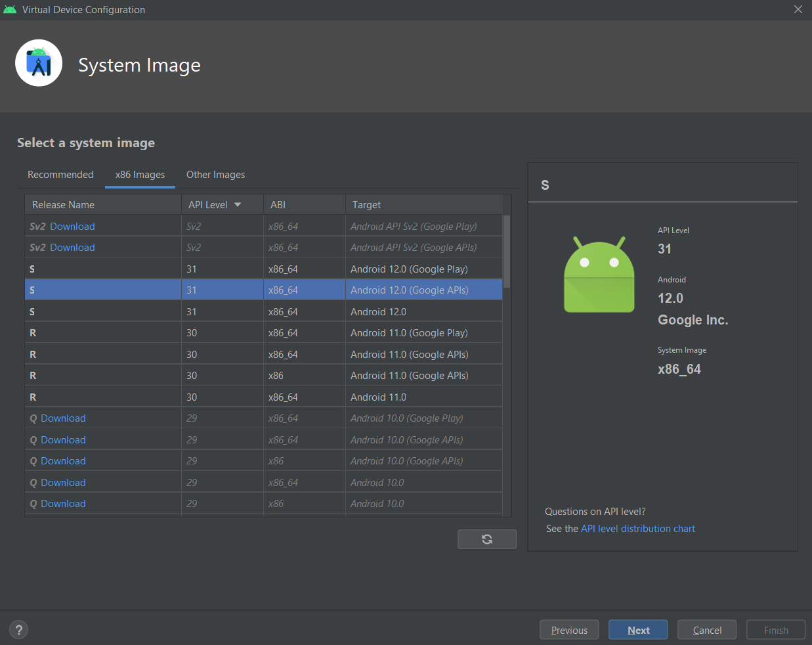This screenshot has height=645, width=812.
Task: Click the 12.0 Android version value
Action: point(670,298)
